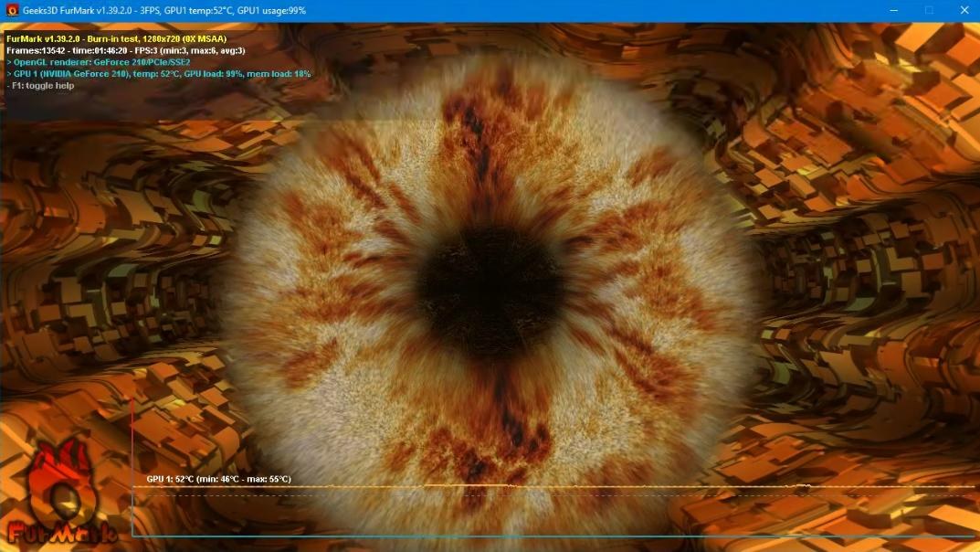This screenshot has width=980, height=552.
Task: Click the GPU 1 52°C graph label
Action: click(218, 479)
